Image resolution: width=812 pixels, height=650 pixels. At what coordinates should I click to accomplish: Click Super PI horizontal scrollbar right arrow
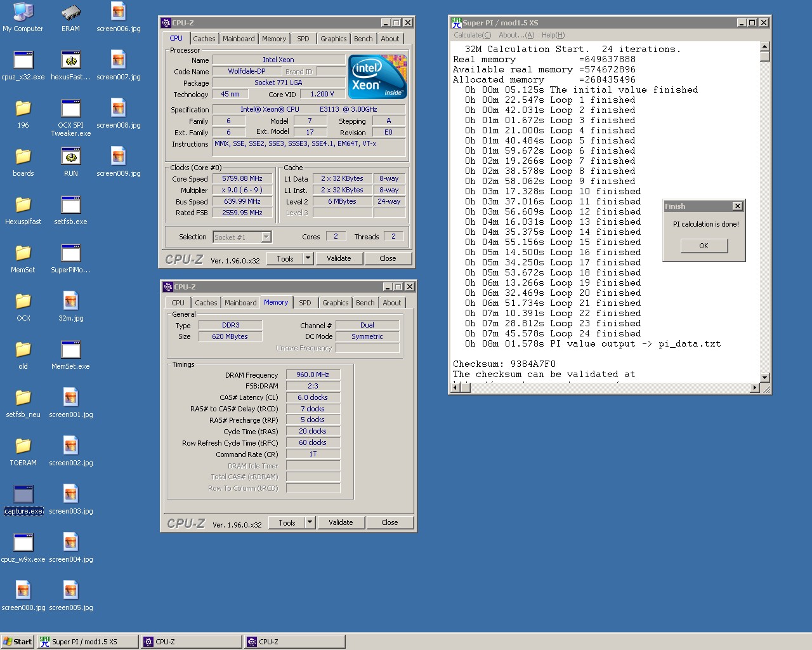point(754,387)
